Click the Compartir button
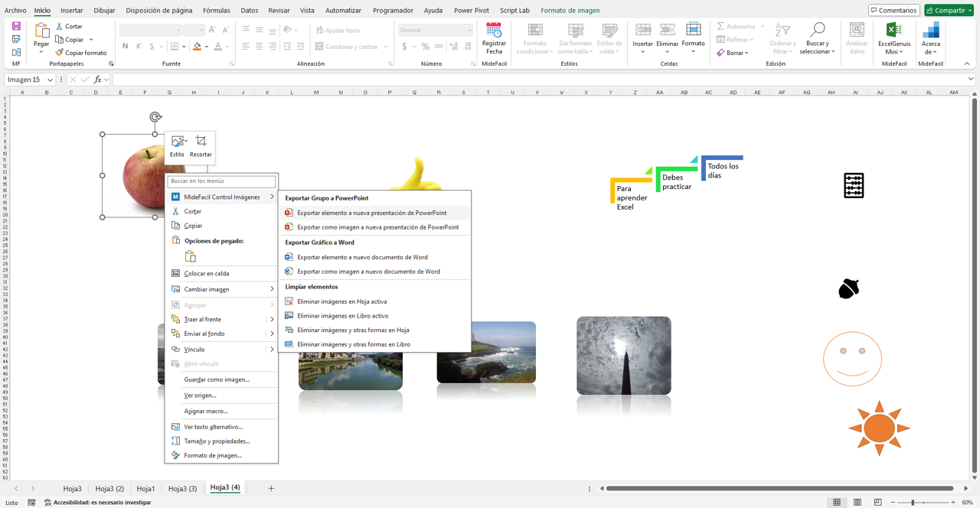The image size is (980, 508). 949,10
